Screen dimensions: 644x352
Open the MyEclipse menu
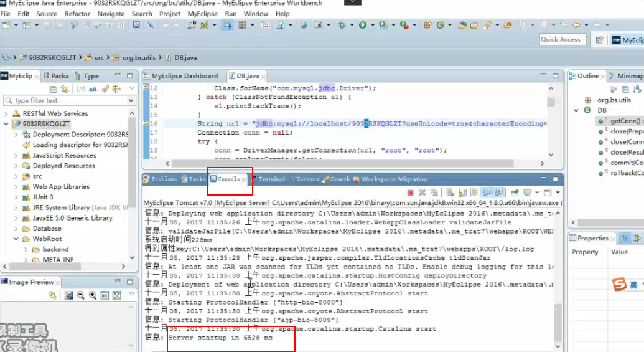point(202,14)
